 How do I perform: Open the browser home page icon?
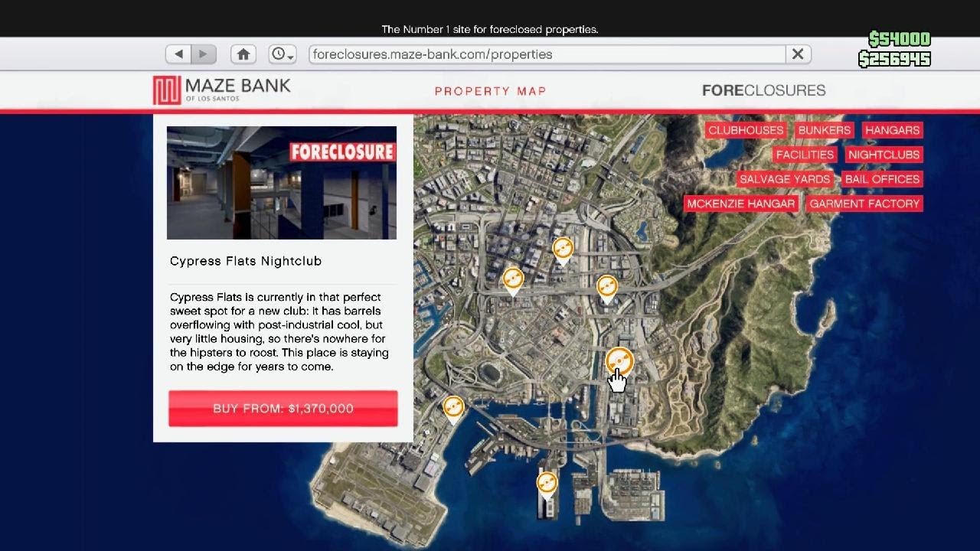[x=243, y=54]
